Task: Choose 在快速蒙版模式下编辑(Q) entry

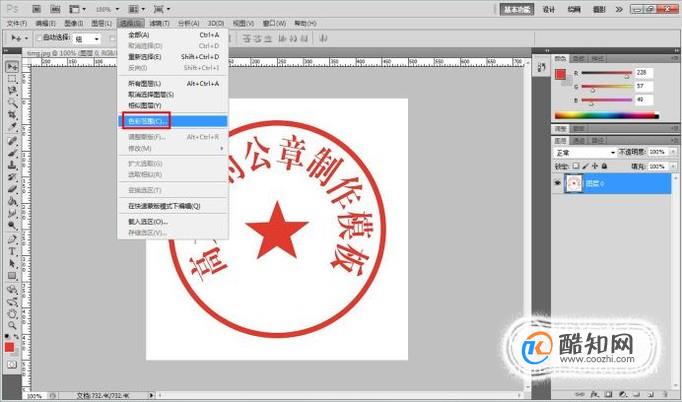Action: pos(173,206)
